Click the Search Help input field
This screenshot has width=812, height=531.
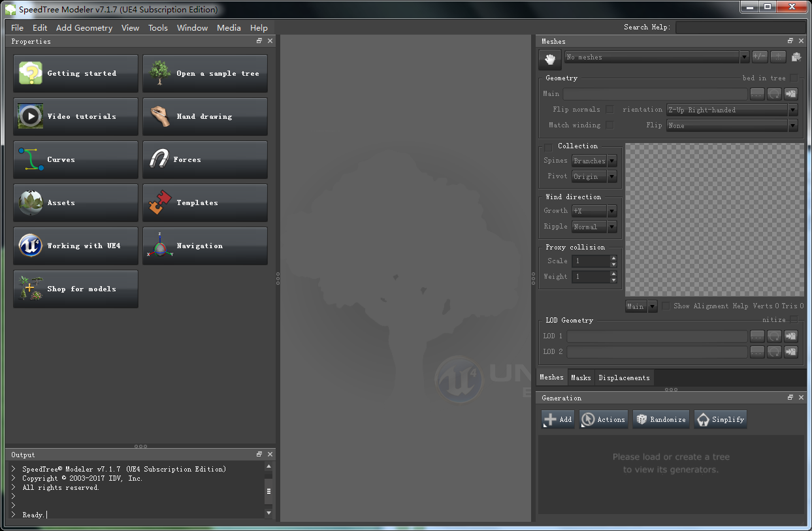[740, 27]
